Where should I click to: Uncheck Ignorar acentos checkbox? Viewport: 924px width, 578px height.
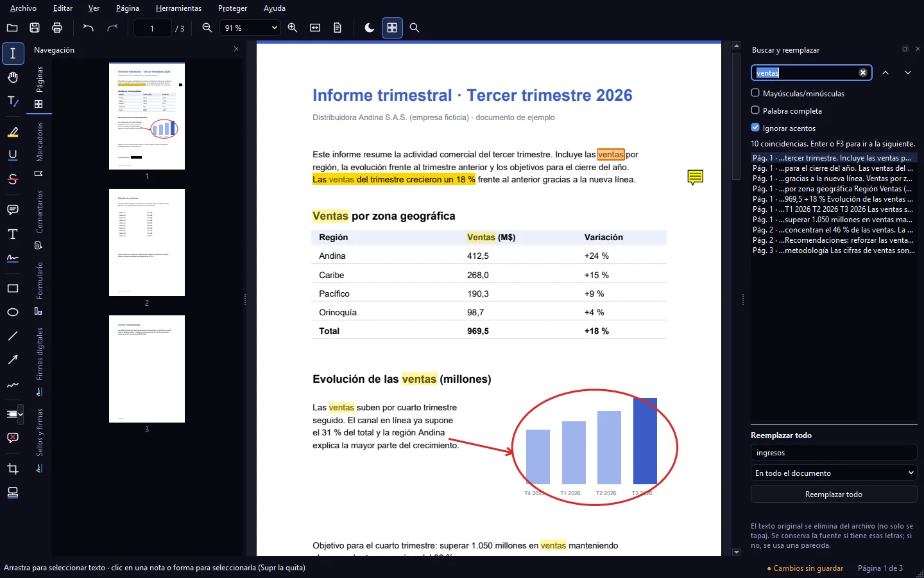[x=755, y=128]
